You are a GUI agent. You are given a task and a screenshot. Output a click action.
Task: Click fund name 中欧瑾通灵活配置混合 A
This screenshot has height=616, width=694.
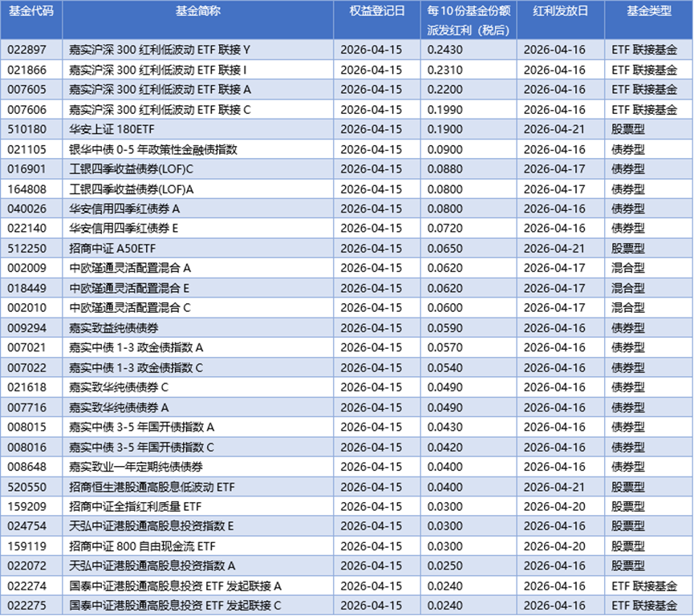click(130, 268)
